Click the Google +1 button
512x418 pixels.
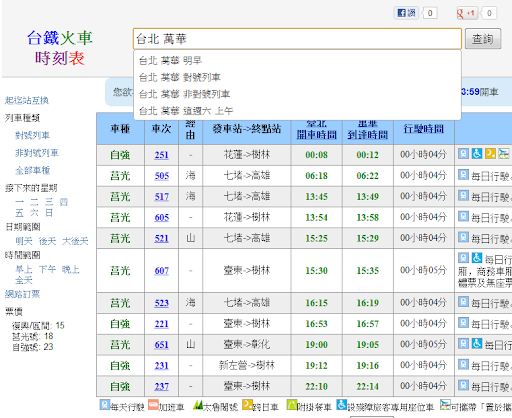tap(466, 13)
